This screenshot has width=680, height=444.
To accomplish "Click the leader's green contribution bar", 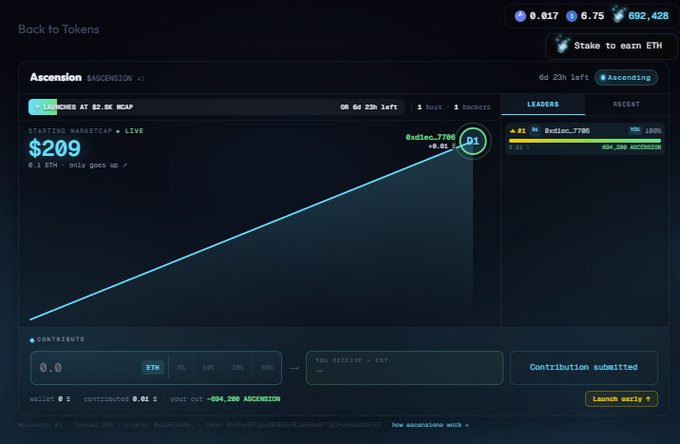I will coord(585,140).
